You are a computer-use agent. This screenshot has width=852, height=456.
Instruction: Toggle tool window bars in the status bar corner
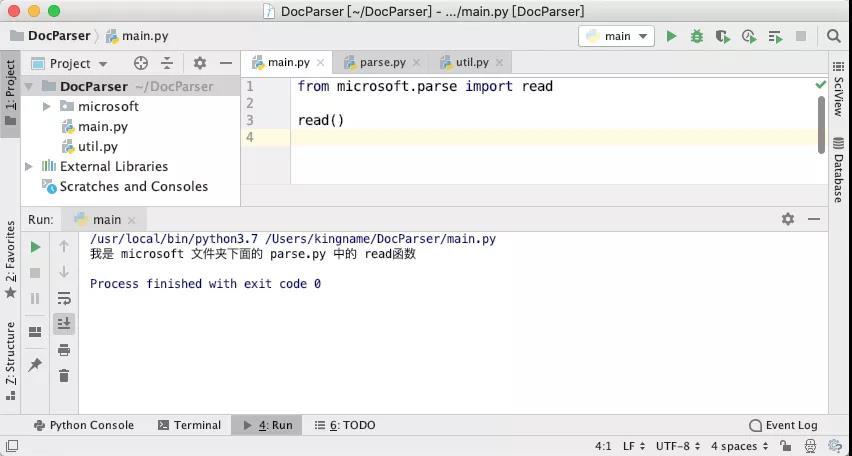(11, 446)
